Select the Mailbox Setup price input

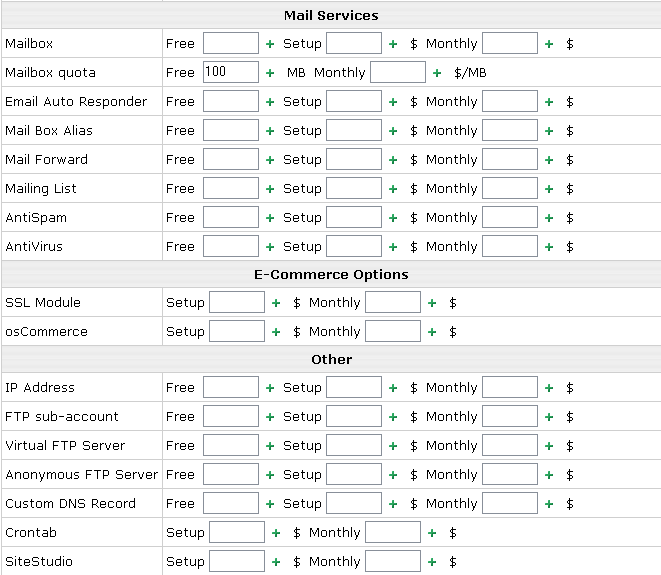click(x=354, y=43)
